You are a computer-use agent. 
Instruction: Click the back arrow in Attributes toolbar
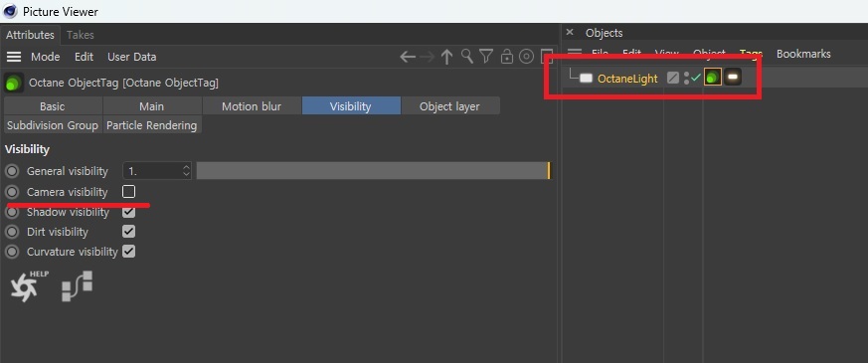tap(408, 57)
